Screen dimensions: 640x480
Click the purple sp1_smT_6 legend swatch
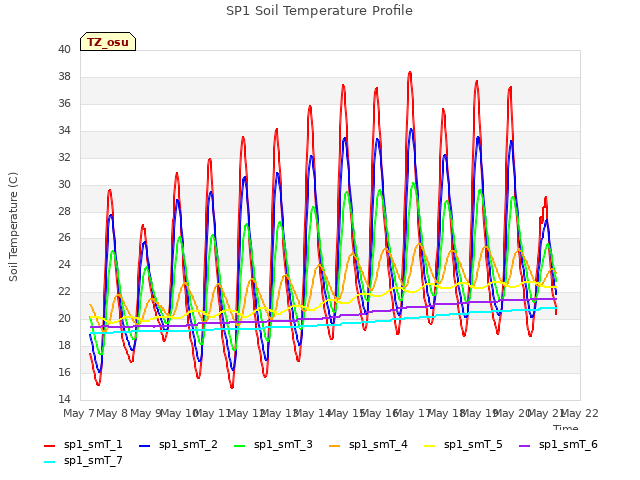pos(524,446)
